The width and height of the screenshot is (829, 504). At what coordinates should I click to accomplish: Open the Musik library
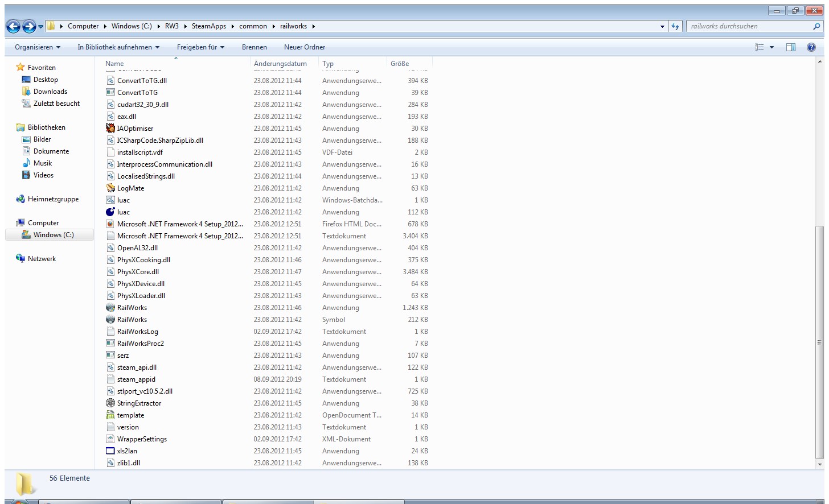[x=43, y=163]
